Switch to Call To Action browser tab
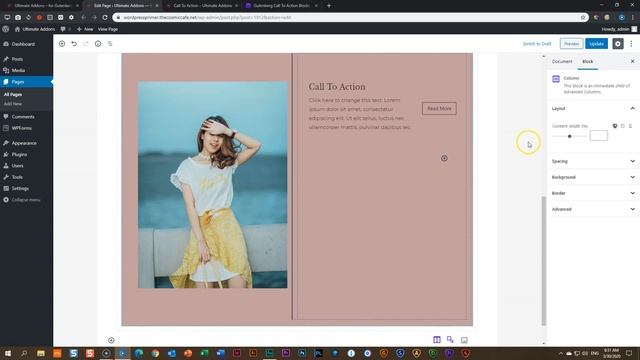Viewport: 640px width, 360px height. [202, 6]
